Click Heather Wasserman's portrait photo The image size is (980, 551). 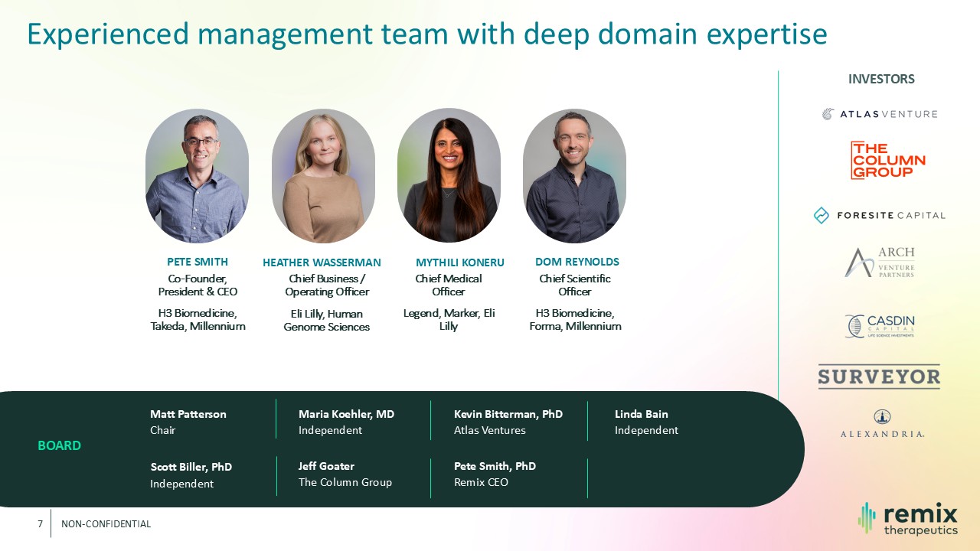pos(323,176)
